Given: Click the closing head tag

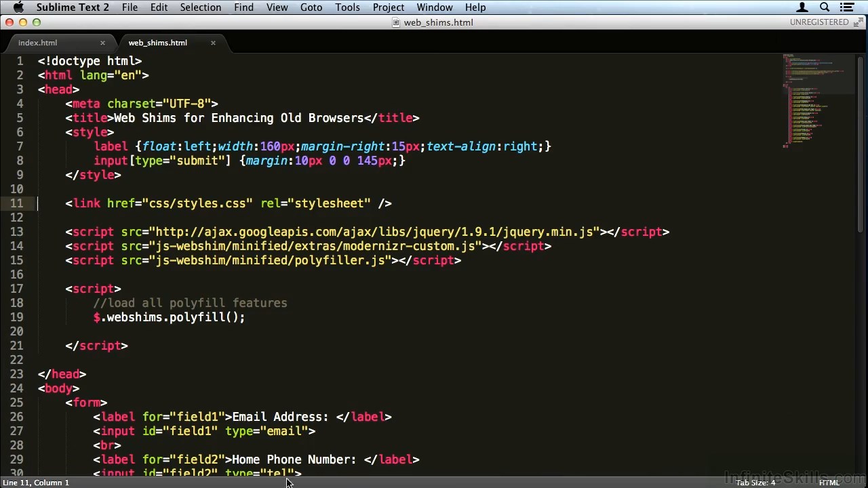Looking at the screenshot, I should [x=62, y=374].
